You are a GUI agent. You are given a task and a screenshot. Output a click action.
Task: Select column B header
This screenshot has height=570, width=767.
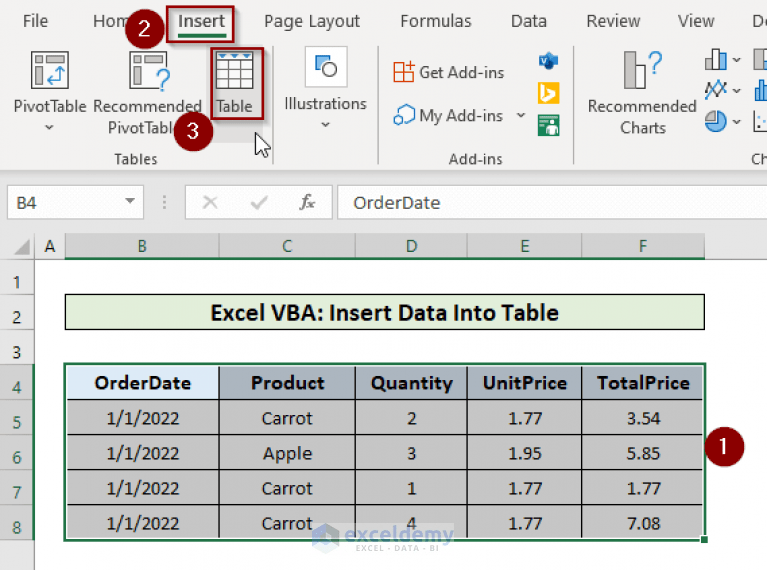pos(142,246)
